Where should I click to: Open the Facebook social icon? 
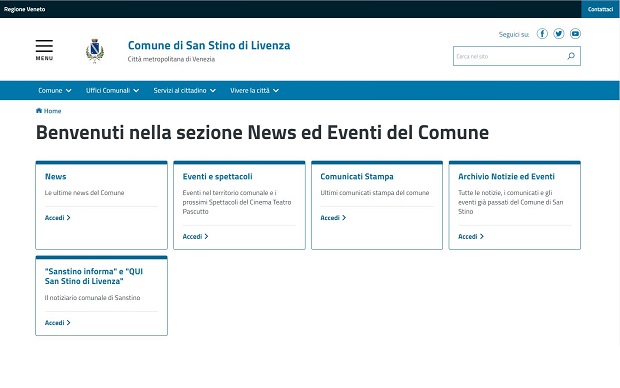pos(542,34)
